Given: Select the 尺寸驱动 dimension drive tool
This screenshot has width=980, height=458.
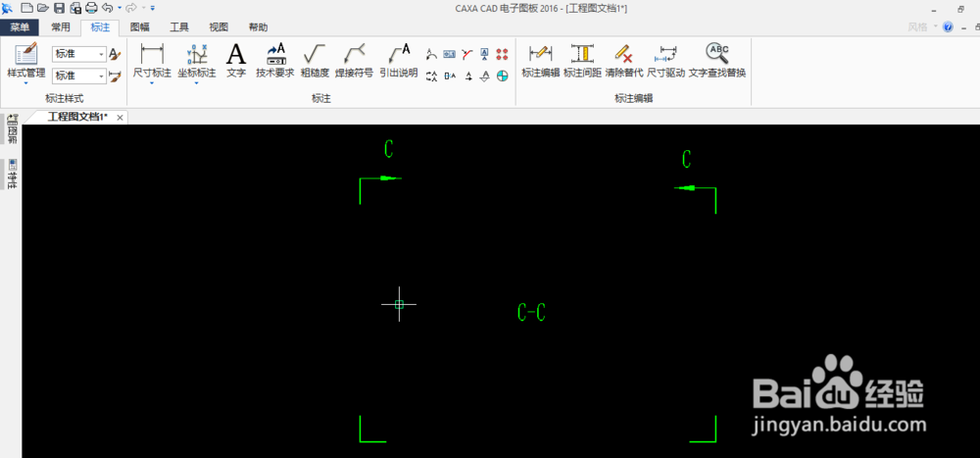Looking at the screenshot, I should (x=666, y=61).
